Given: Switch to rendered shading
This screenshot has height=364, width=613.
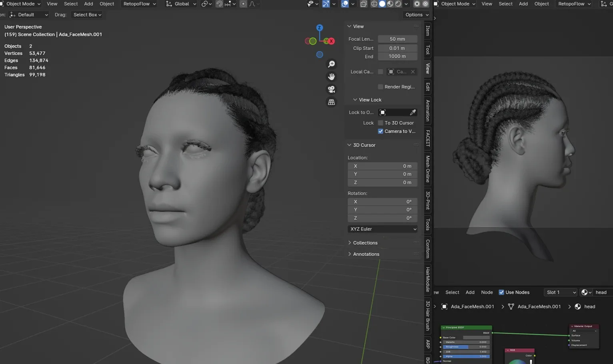Looking at the screenshot, I should [398, 4].
